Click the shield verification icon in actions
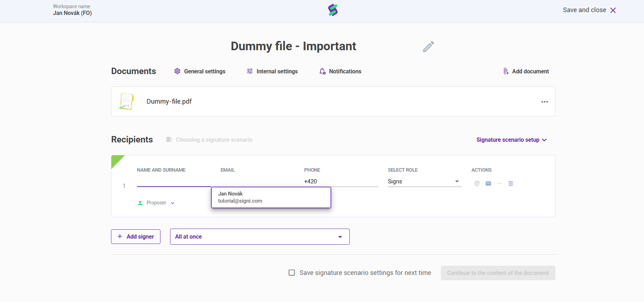Image resolution: width=644 pixels, height=302 pixels. tap(477, 183)
